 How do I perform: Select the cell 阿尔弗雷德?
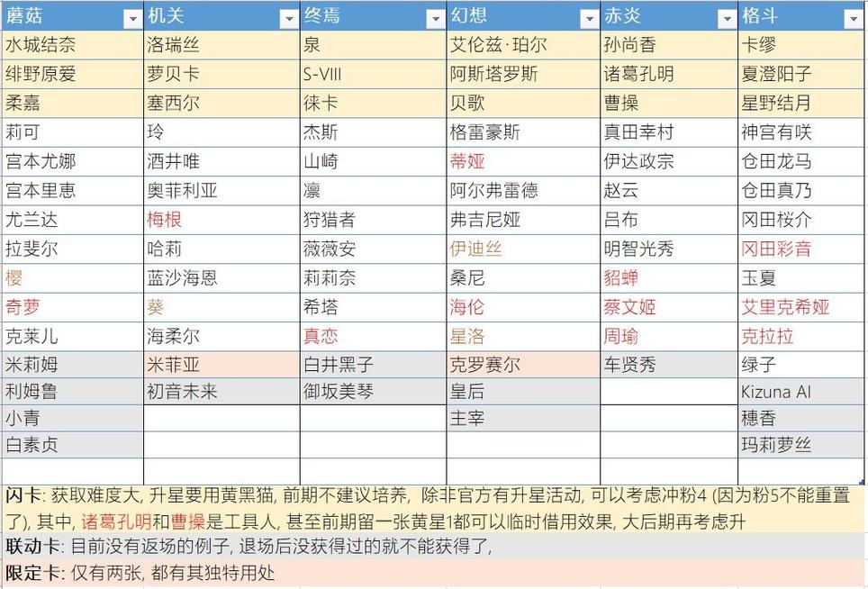(523, 191)
